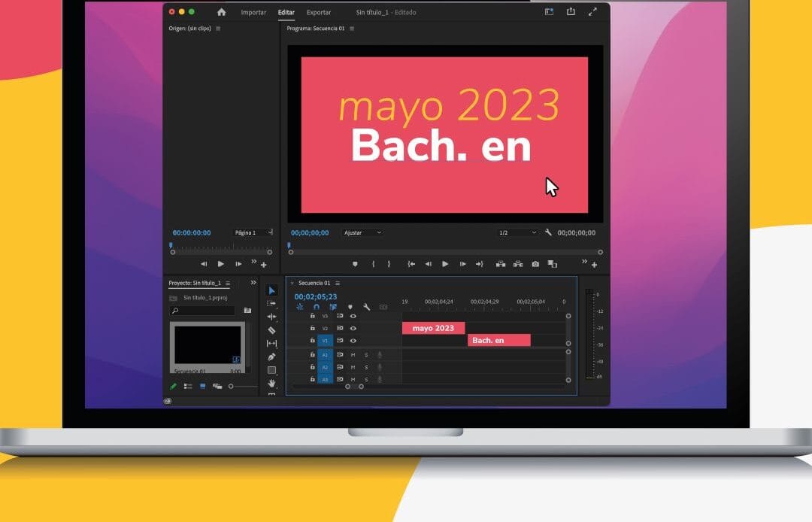Click the Extract button in Program monitor
Viewport: 812px width, 522px height.
518,264
